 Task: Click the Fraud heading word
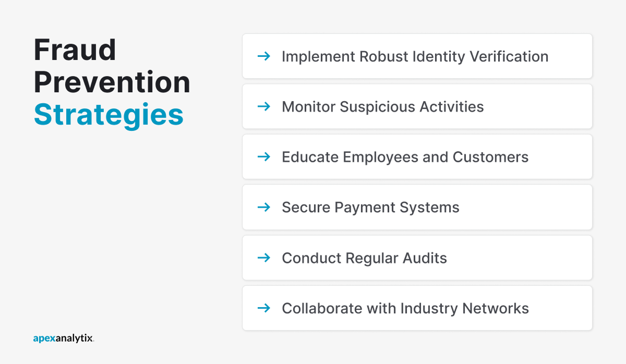point(75,50)
